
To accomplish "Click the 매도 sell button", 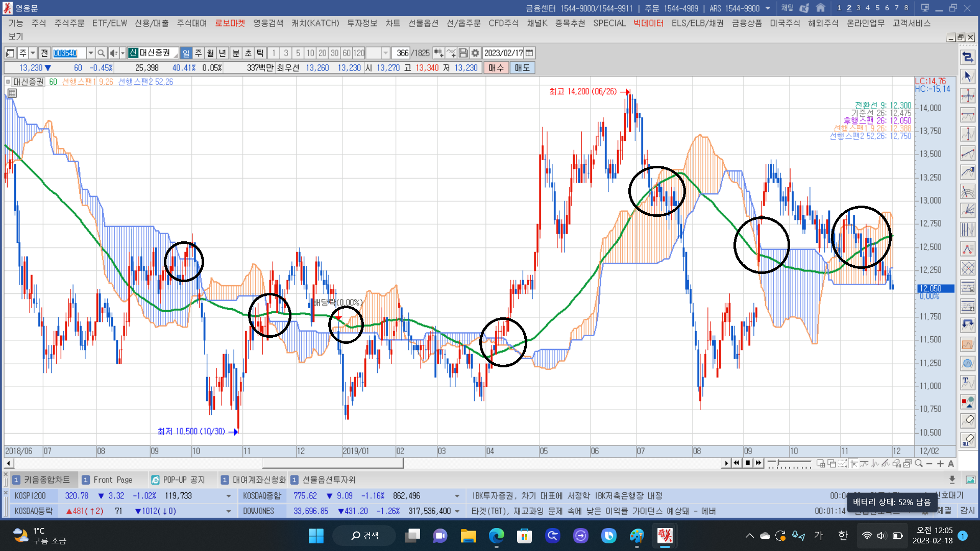I will (522, 68).
